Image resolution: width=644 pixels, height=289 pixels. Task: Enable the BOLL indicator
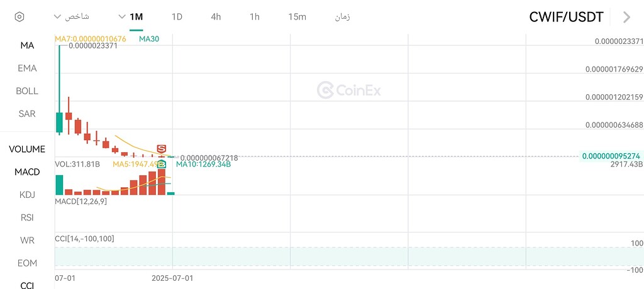(27, 91)
